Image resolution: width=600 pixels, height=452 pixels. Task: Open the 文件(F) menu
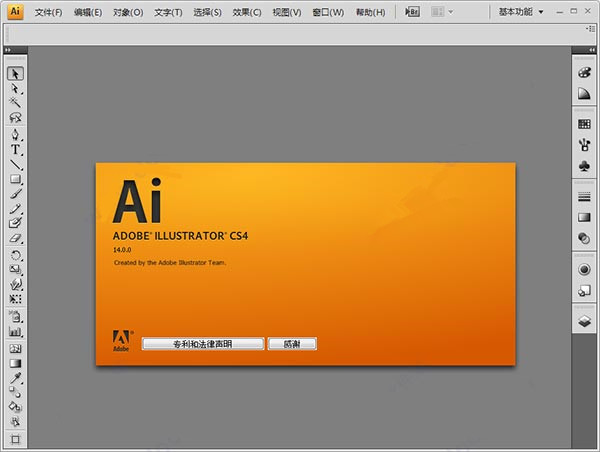[47, 12]
